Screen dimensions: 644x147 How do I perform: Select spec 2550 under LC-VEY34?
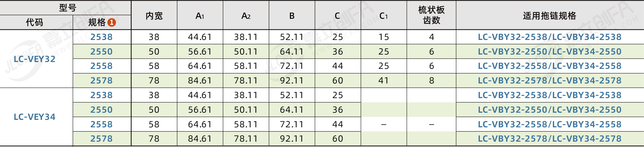tap(102, 110)
